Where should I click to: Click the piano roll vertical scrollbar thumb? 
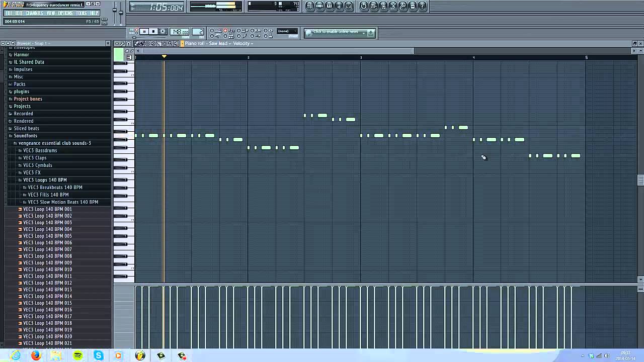(x=640, y=180)
